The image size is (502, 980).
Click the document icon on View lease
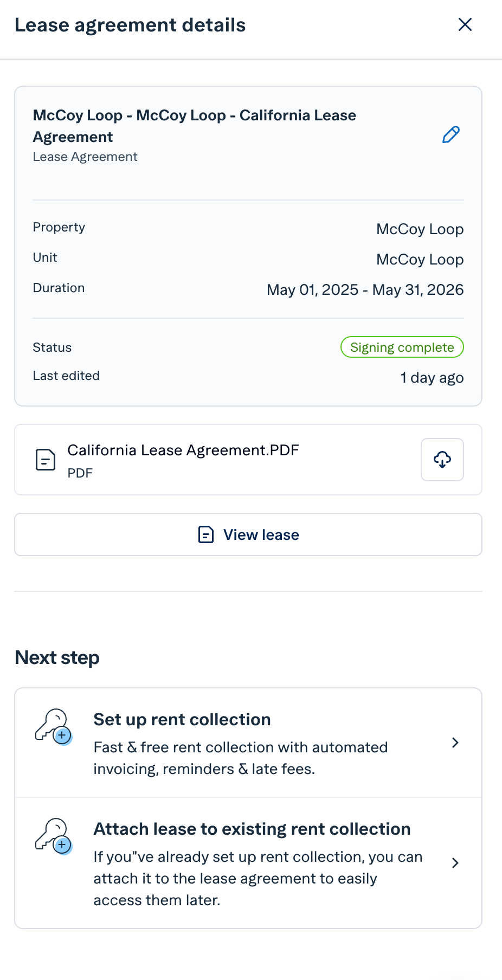point(206,534)
